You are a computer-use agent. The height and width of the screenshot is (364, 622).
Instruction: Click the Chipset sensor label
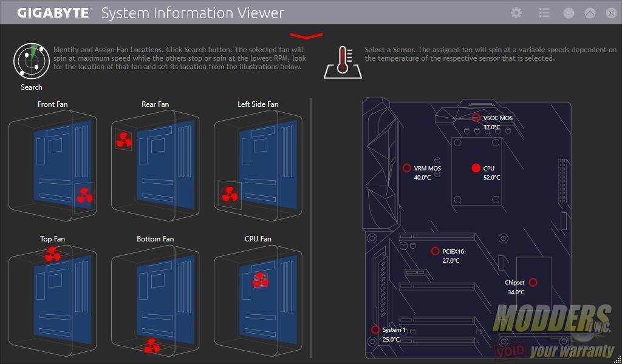coord(514,283)
